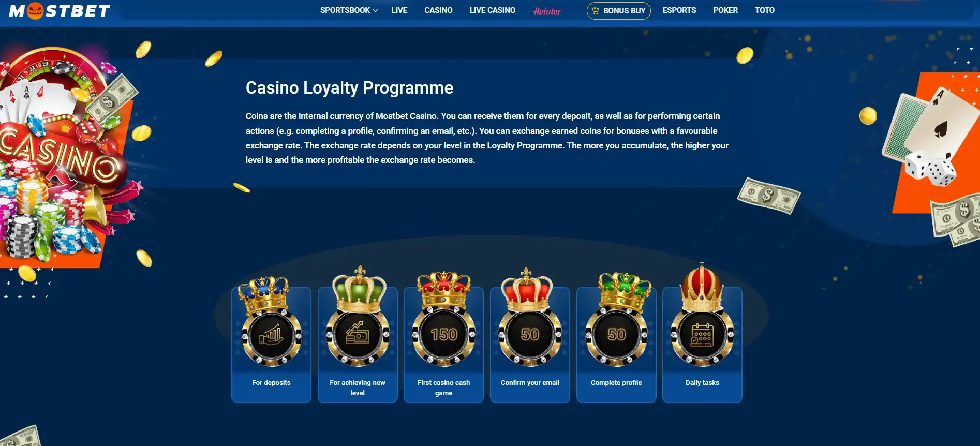The height and width of the screenshot is (446, 980).
Task: Click the First casino cash game label
Action: pos(443,388)
